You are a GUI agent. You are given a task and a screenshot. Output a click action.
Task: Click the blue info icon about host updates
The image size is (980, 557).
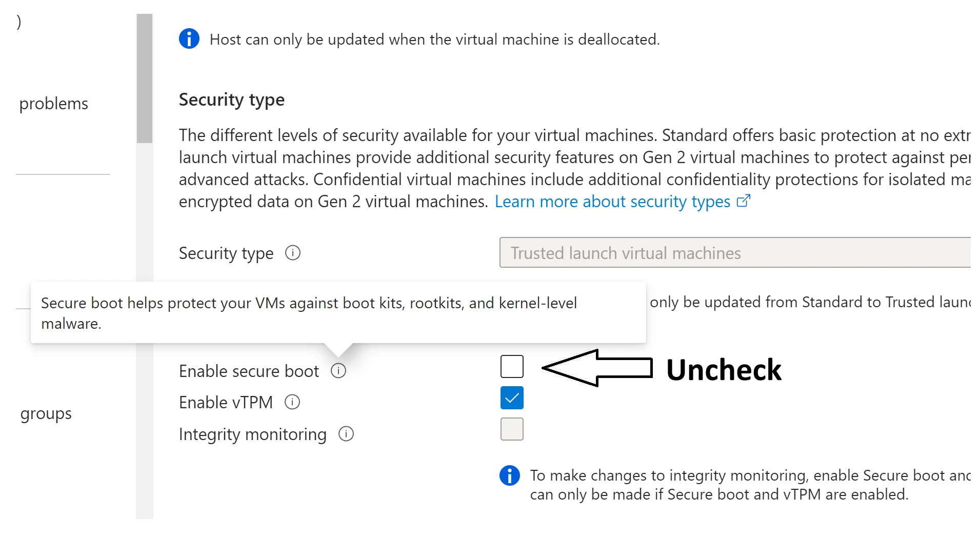click(189, 38)
